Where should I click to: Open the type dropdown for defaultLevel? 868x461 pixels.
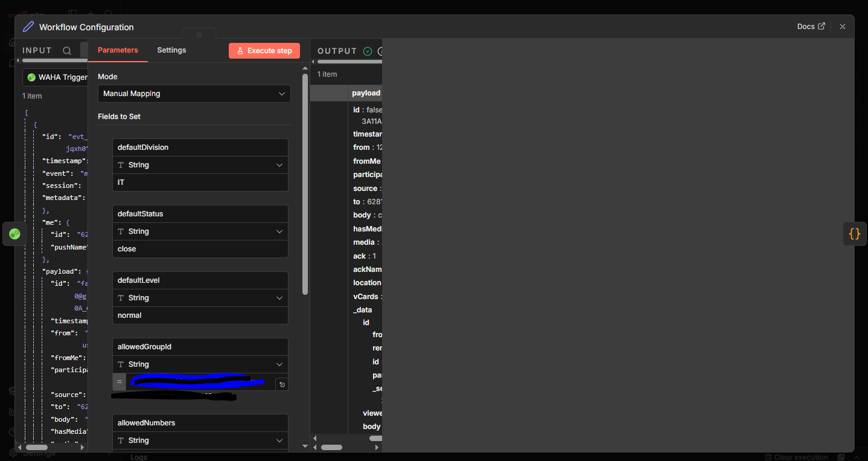click(200, 298)
